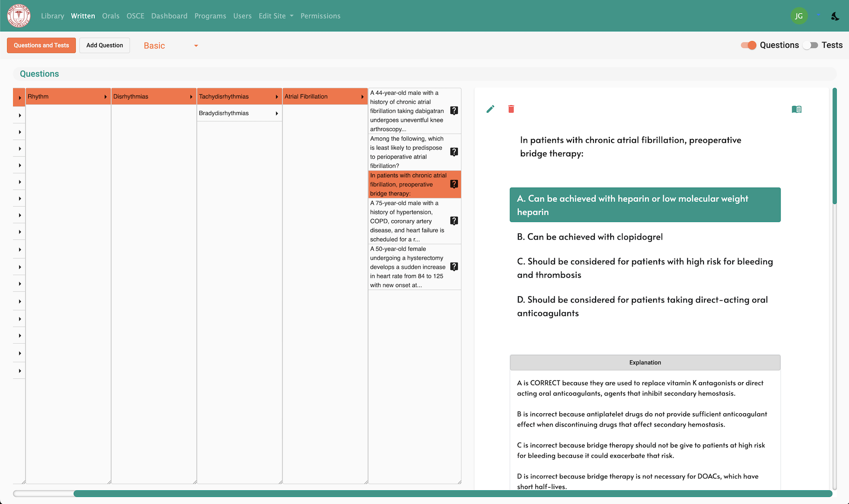
Task: Click the Add Question button
Action: tap(104, 45)
